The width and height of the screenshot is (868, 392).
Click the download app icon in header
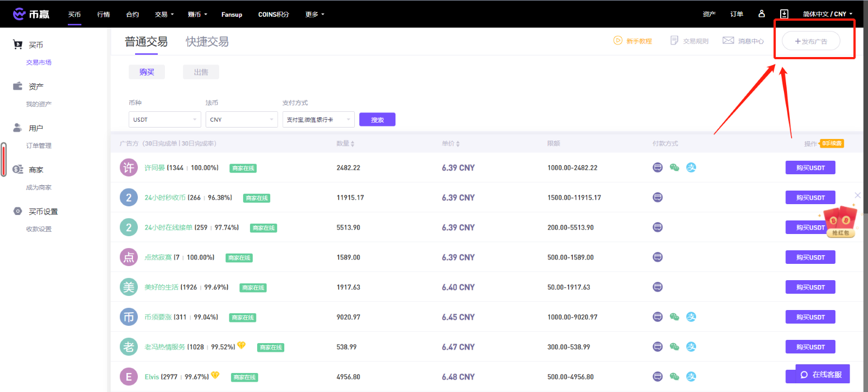784,14
